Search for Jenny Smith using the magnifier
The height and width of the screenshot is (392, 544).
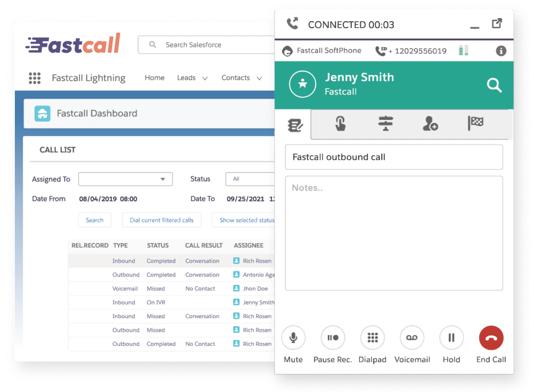[494, 85]
